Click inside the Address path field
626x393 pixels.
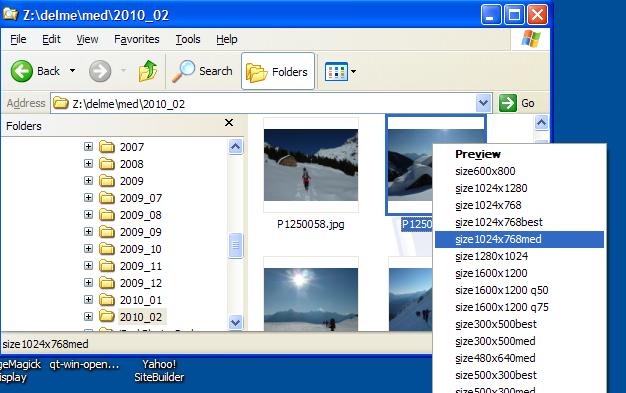(263, 103)
